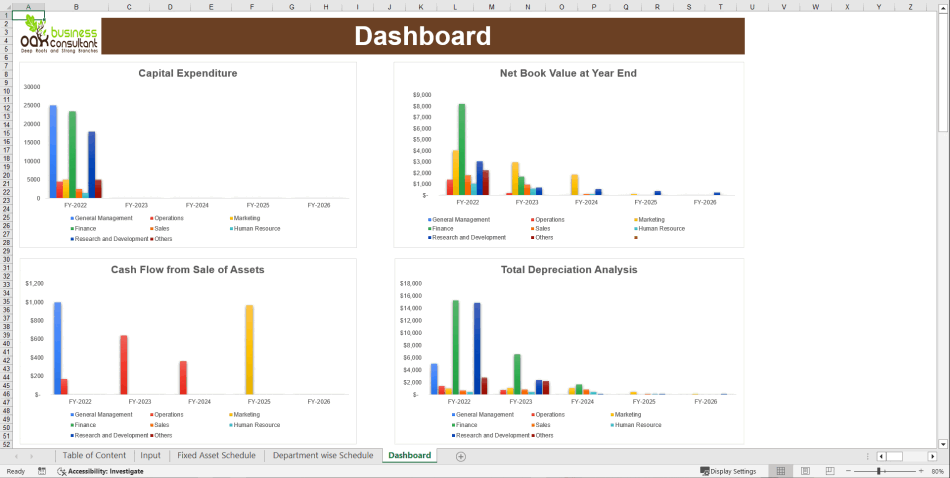The width and height of the screenshot is (950, 478).
Task: Open the Input sheet tab
Action: pyautogui.click(x=150, y=456)
